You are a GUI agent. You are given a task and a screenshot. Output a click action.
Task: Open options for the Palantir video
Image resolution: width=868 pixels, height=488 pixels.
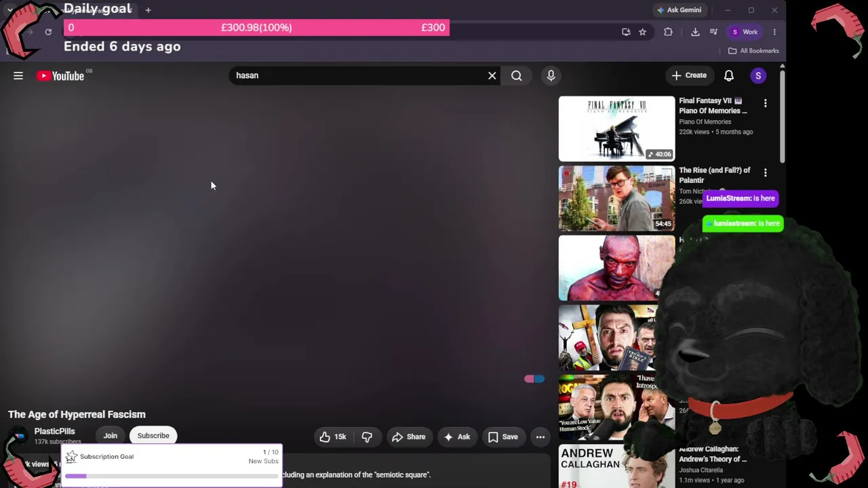point(766,173)
